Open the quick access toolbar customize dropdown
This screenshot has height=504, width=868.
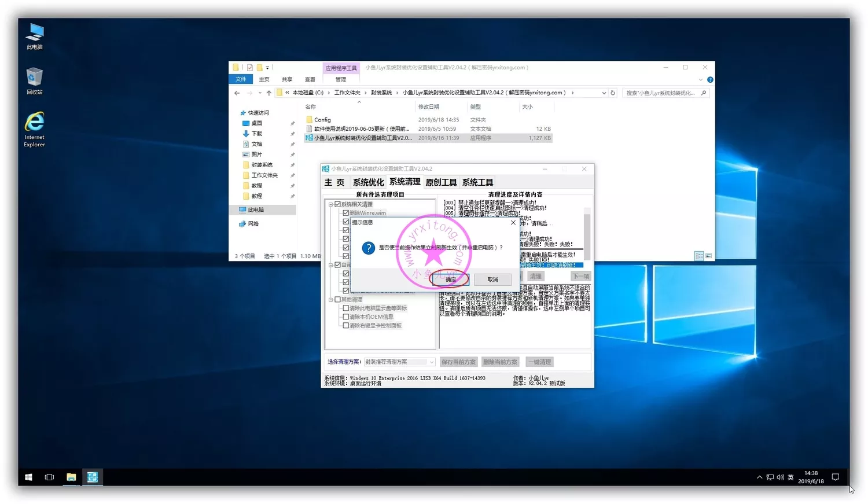tap(267, 68)
